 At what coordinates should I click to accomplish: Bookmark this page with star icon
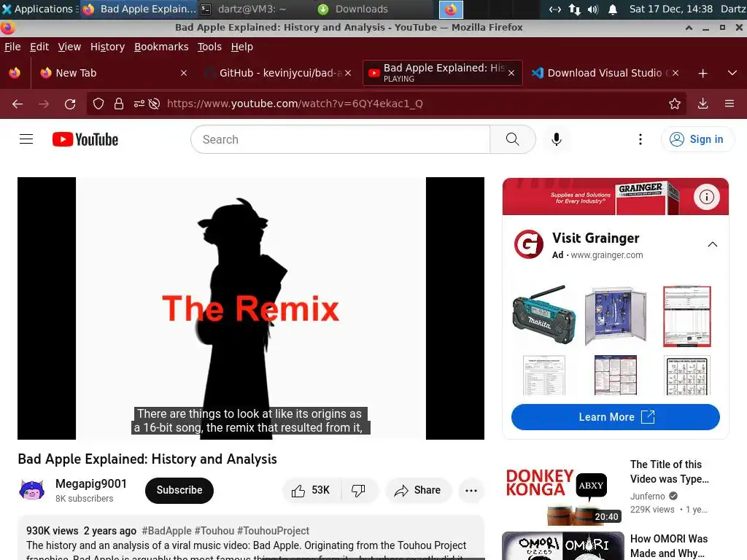(x=674, y=104)
